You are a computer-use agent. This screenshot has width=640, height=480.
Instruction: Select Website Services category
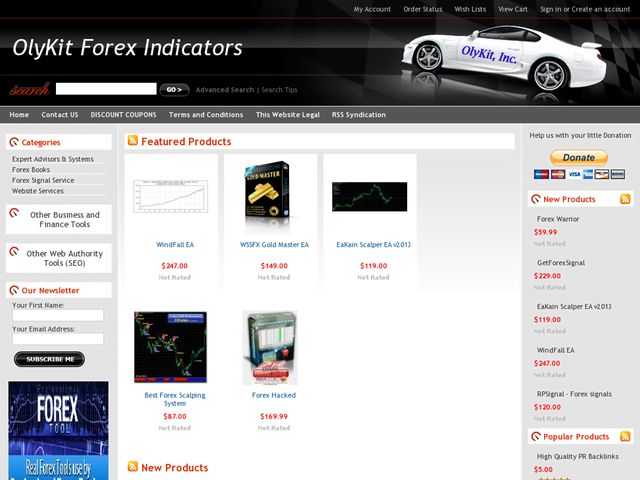pos(38,191)
